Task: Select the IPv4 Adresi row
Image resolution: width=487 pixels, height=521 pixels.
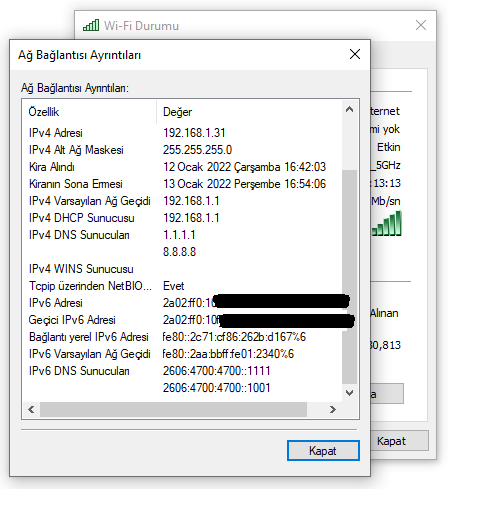Action: coord(182,133)
